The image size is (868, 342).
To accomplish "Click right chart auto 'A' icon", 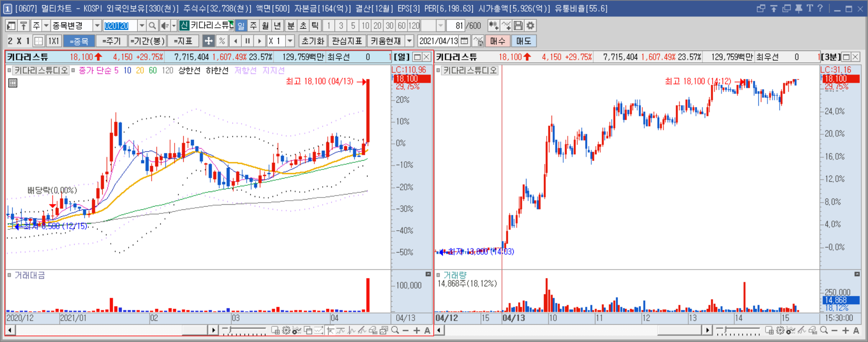I will pos(856,331).
